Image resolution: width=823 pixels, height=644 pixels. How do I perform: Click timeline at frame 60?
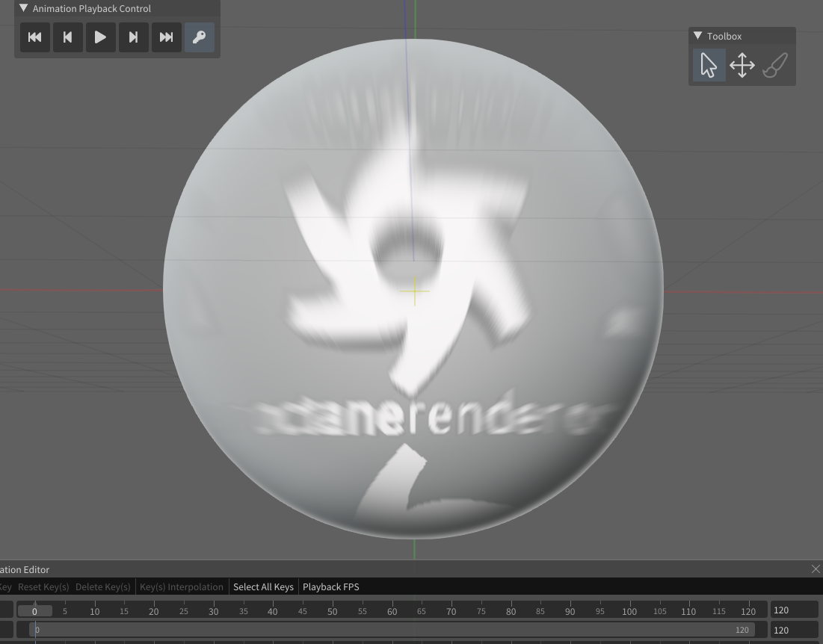click(x=392, y=611)
